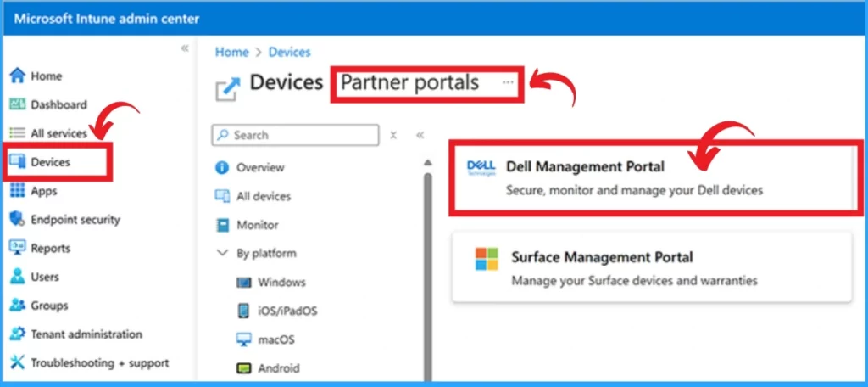868x387 pixels.
Task: Click the Apps grid icon
Action: point(18,191)
